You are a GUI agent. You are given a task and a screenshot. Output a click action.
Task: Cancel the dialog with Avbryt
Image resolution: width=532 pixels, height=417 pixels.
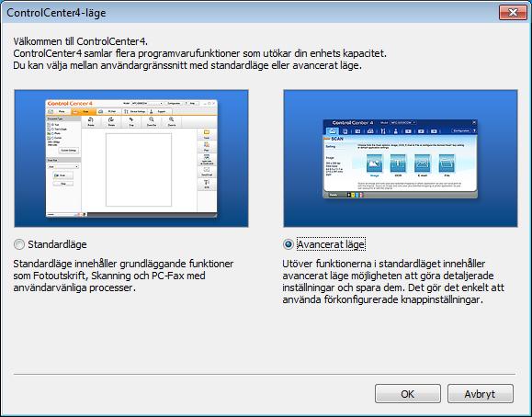pyautogui.click(x=481, y=394)
